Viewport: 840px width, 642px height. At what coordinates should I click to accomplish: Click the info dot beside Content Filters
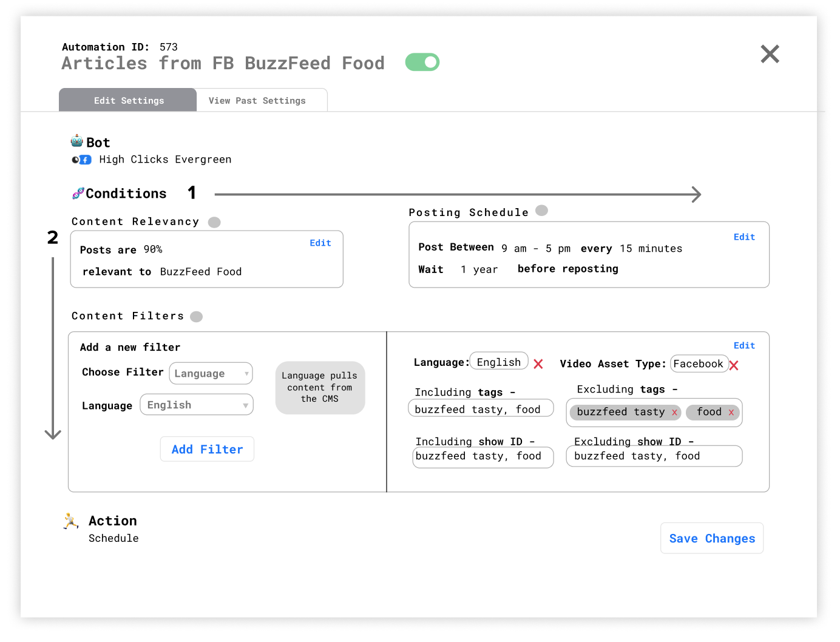pyautogui.click(x=196, y=317)
